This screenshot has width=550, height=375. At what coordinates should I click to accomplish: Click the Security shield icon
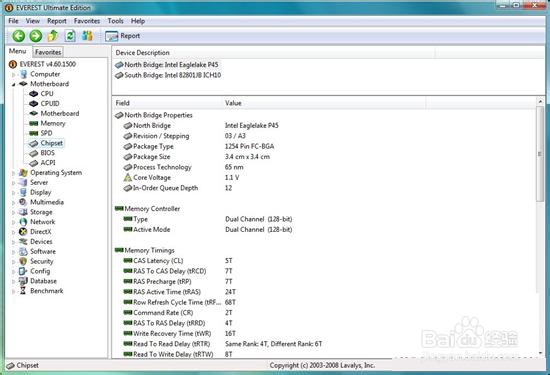23,261
